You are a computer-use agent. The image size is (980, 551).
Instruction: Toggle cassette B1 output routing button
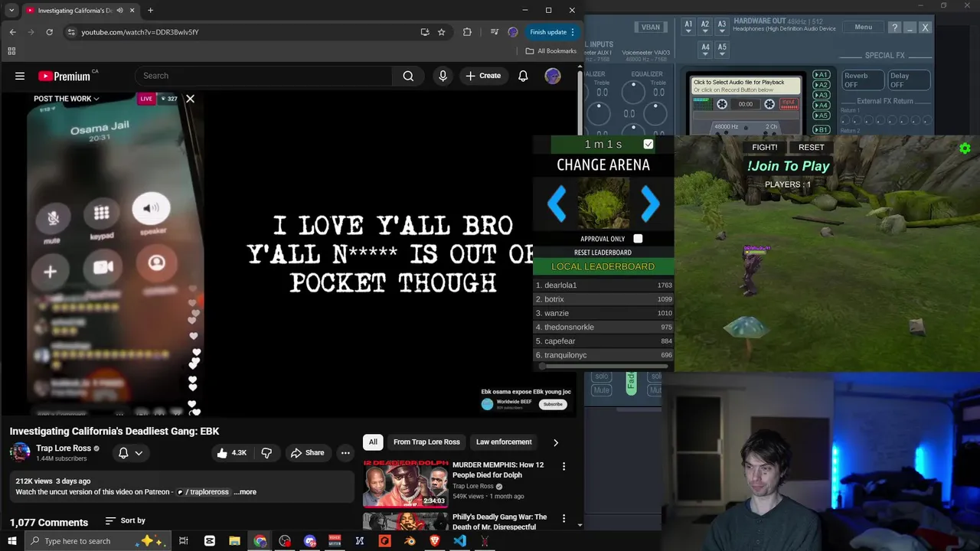(x=821, y=129)
